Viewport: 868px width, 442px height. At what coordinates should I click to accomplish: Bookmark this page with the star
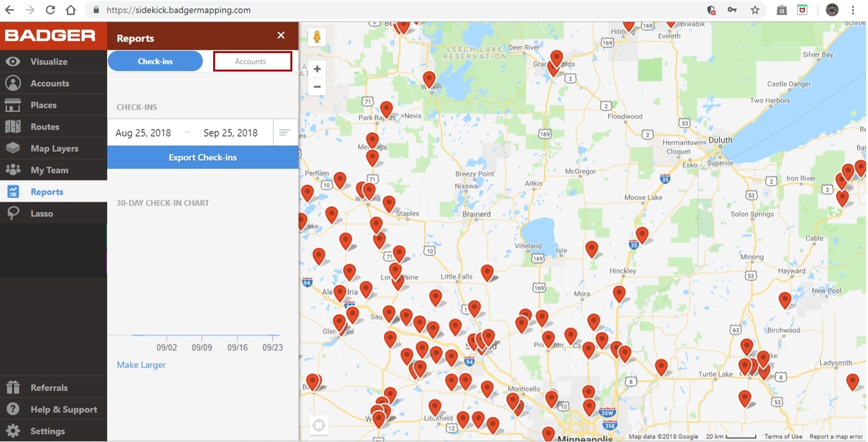tap(755, 10)
